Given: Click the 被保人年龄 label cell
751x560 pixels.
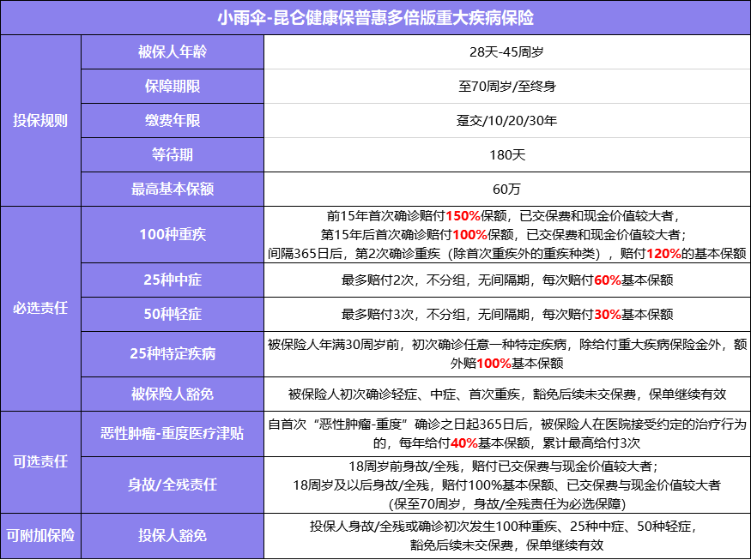Looking at the screenshot, I should [x=173, y=51].
